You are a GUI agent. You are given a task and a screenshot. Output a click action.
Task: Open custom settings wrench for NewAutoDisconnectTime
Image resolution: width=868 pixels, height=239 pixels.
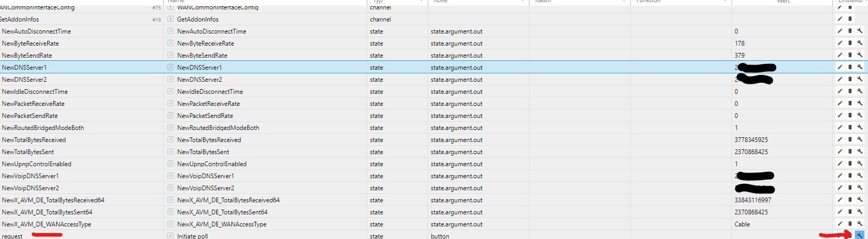pyautogui.click(x=860, y=31)
